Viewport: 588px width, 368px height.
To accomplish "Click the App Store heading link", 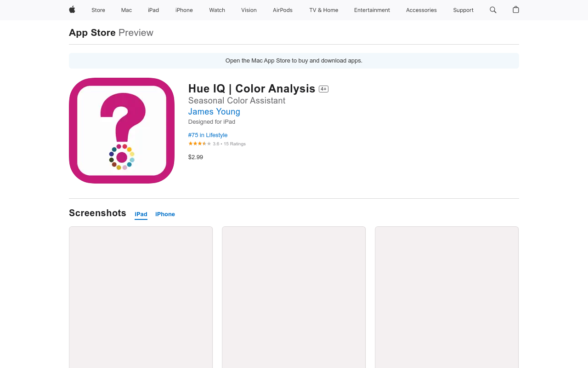I will (92, 33).
